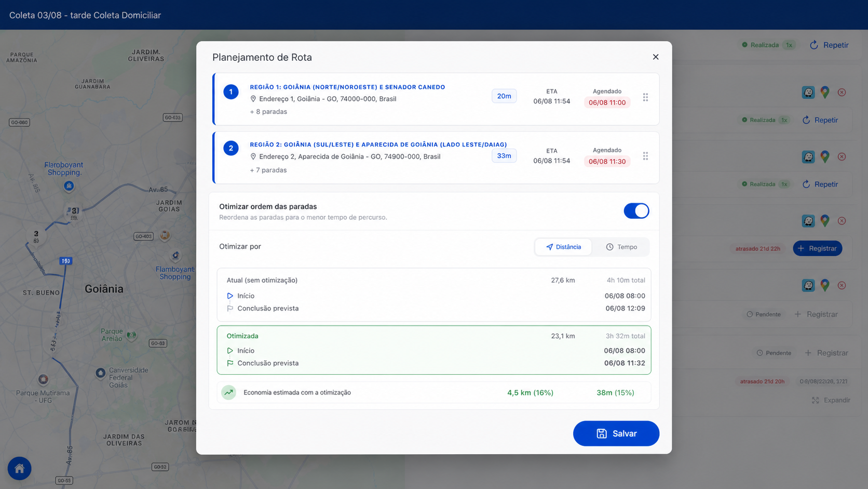Screen dimensions: 868x489
Task: Click the drag handle on Região 2 card
Action: coord(645,156)
